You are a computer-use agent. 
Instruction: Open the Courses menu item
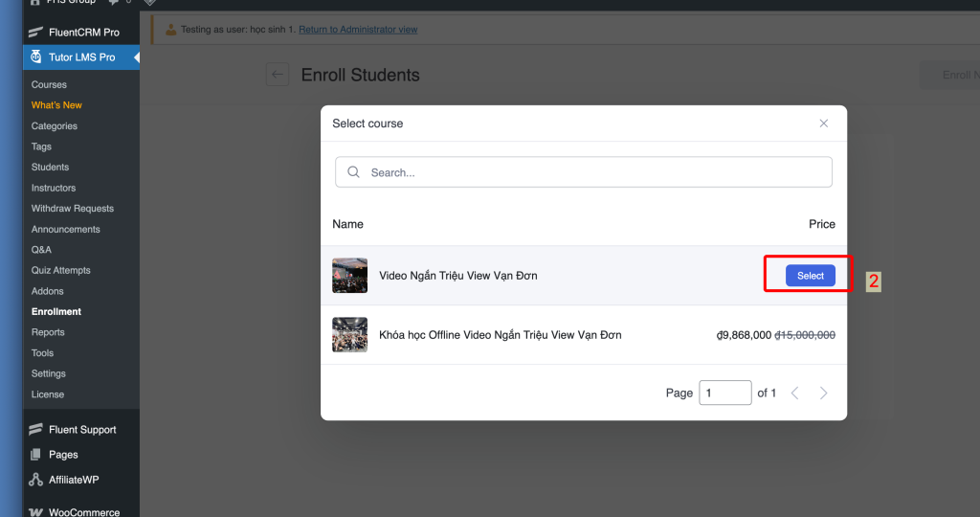pyautogui.click(x=49, y=85)
